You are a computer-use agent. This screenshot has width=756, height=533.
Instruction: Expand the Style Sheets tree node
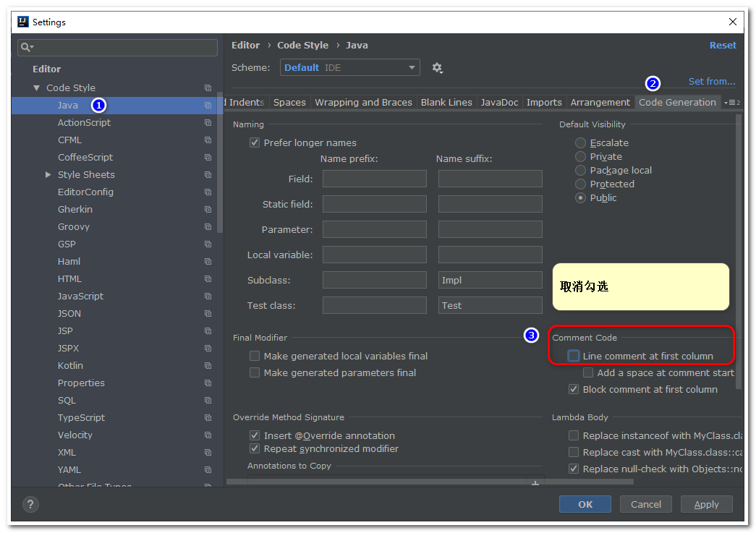[x=48, y=174]
